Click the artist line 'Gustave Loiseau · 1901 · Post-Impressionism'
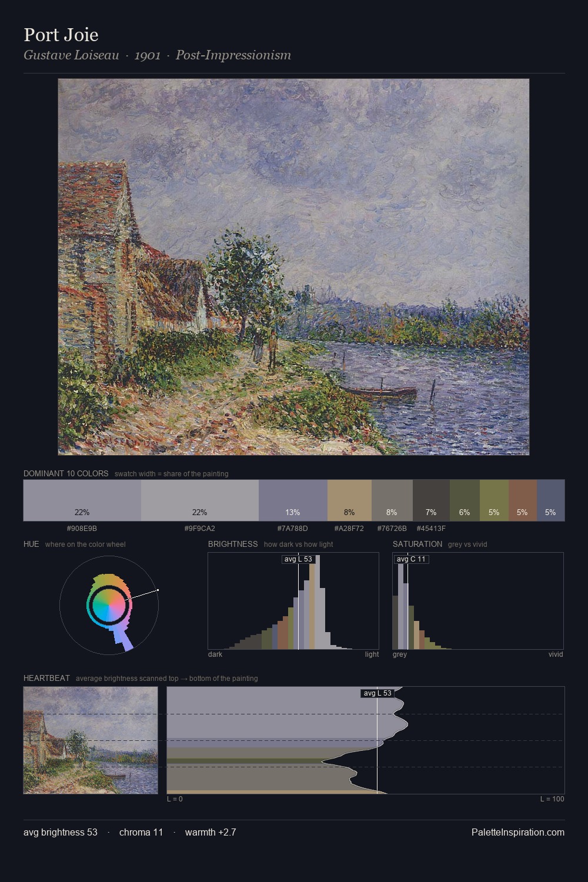 (157, 55)
